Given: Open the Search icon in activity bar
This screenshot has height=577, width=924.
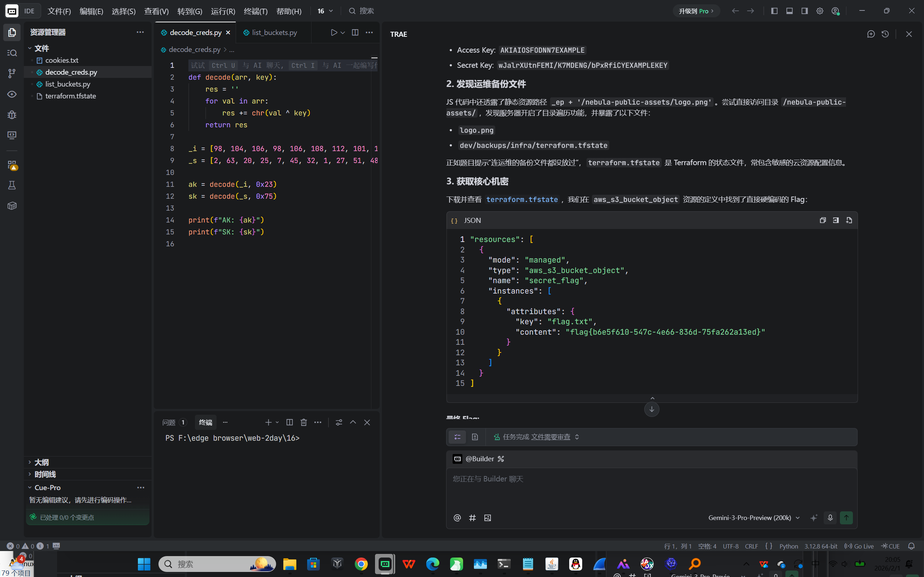Looking at the screenshot, I should tap(12, 53).
